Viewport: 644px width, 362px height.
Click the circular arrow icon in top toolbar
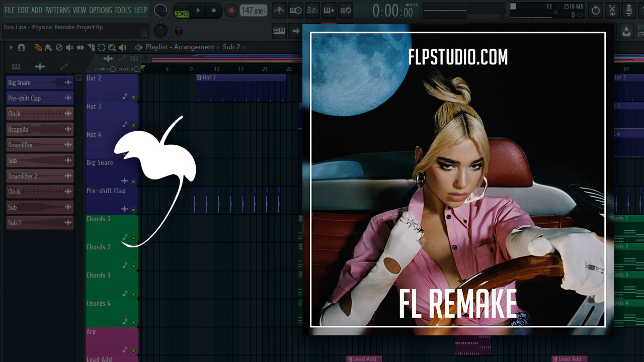596,10
